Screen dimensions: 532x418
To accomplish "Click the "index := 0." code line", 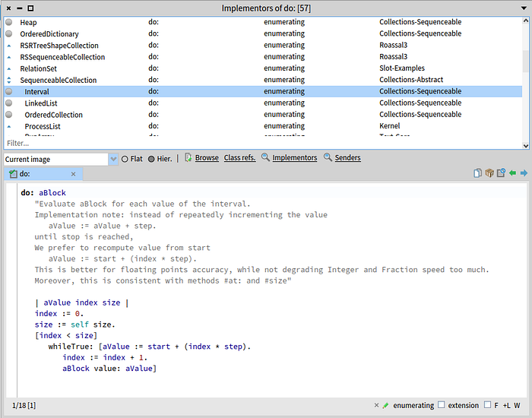I will (59, 313).
